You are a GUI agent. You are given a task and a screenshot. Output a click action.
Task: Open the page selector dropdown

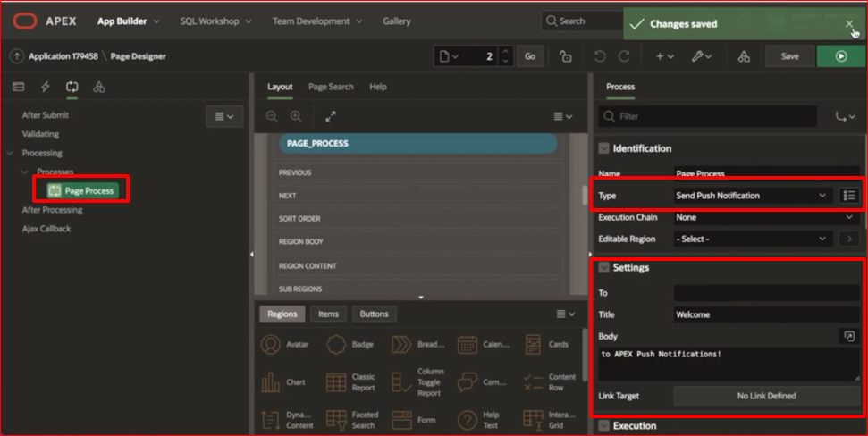(x=449, y=56)
